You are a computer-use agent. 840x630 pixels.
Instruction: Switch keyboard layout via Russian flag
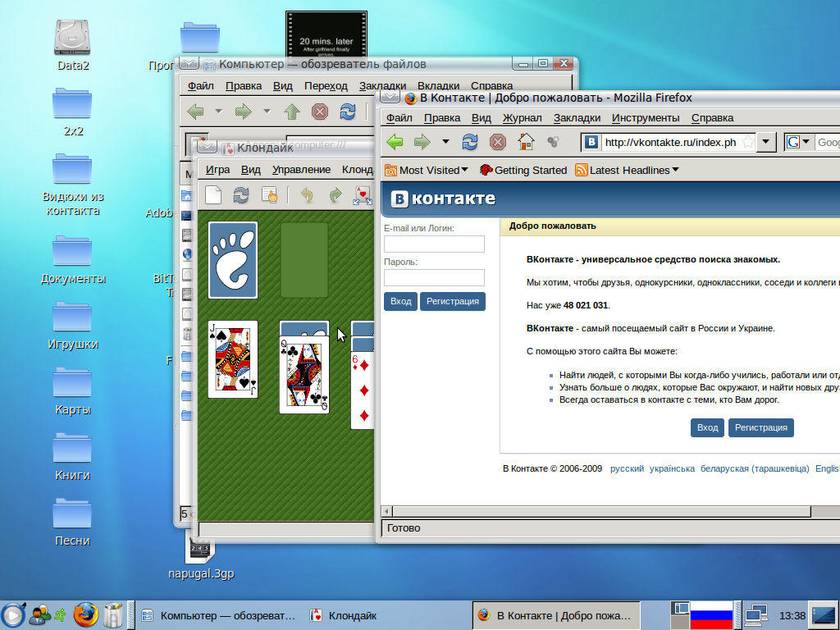pos(711,615)
